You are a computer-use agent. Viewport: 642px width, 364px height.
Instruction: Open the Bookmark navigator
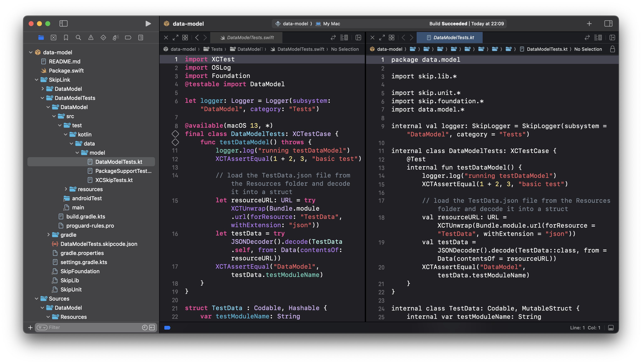66,38
